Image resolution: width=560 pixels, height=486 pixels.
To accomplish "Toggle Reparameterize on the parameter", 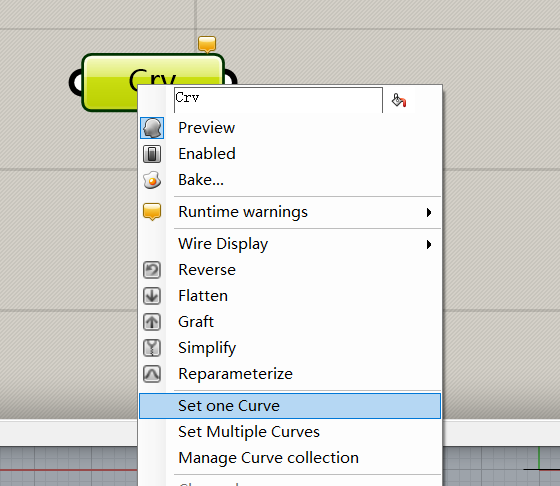I will pyautogui.click(x=290, y=374).
